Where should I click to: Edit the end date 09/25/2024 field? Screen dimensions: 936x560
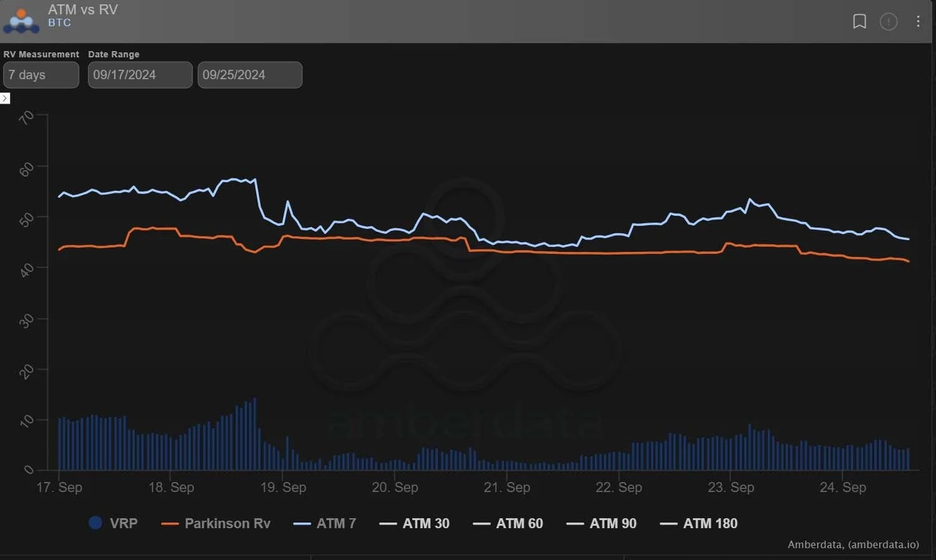(x=250, y=75)
